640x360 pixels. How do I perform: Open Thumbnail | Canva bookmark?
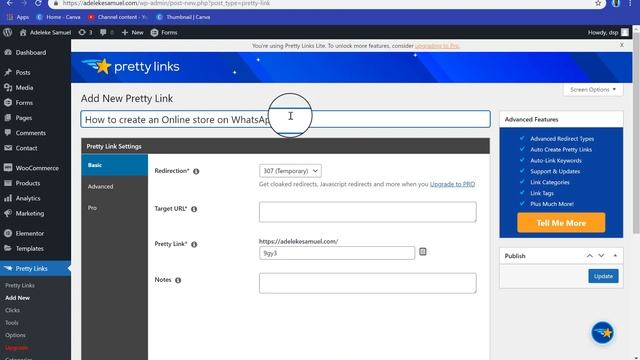pos(183,17)
